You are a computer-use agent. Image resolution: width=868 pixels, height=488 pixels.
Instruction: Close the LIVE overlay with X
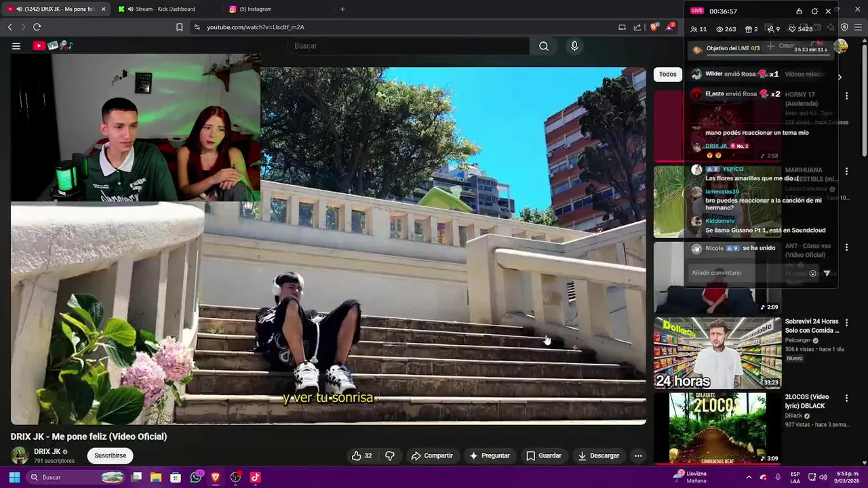(x=828, y=12)
